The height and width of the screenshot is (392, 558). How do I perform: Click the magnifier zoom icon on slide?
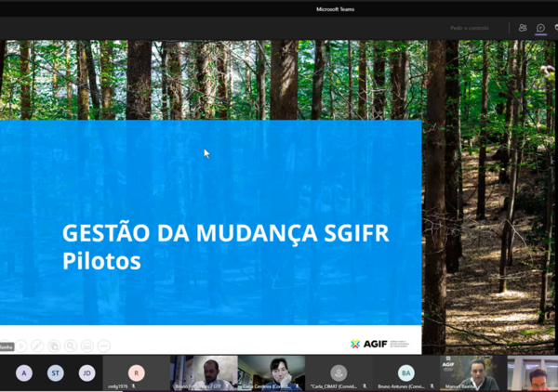pyautogui.click(x=71, y=346)
